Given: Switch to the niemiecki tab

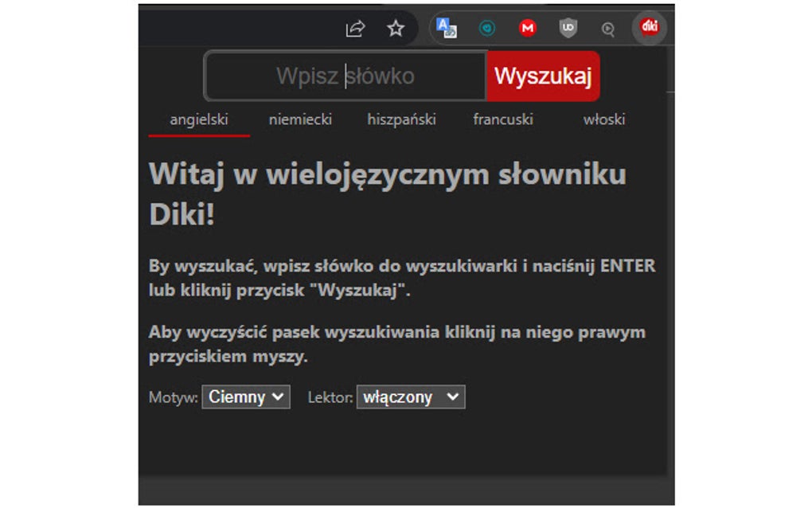Looking at the screenshot, I should (300, 120).
